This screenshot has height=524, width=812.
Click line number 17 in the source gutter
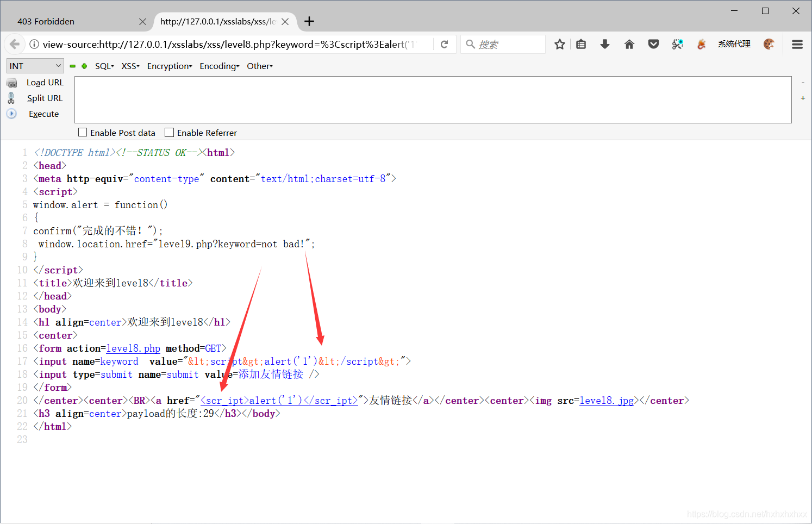click(22, 361)
